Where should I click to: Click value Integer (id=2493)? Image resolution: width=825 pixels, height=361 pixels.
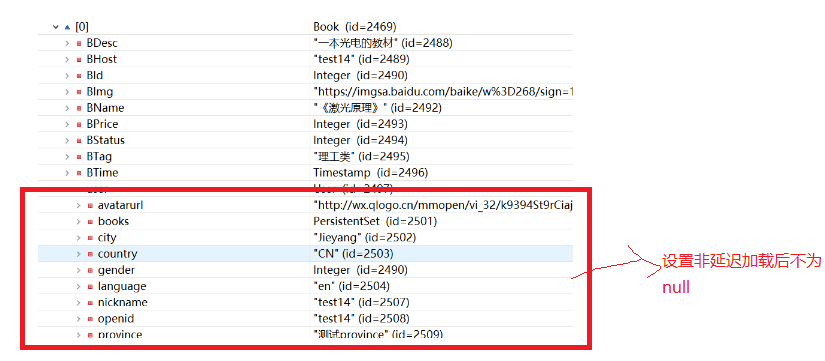click(360, 124)
